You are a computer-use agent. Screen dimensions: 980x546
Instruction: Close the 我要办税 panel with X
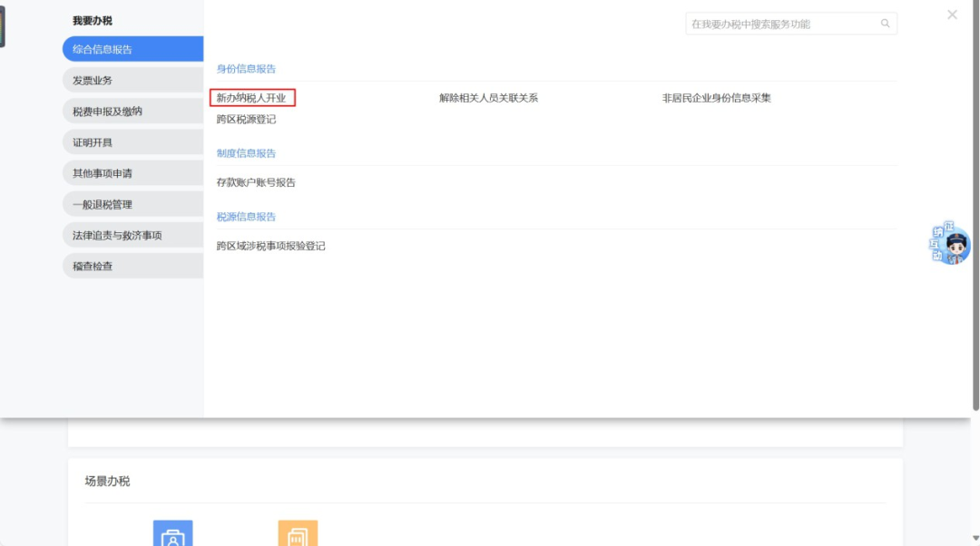(952, 15)
